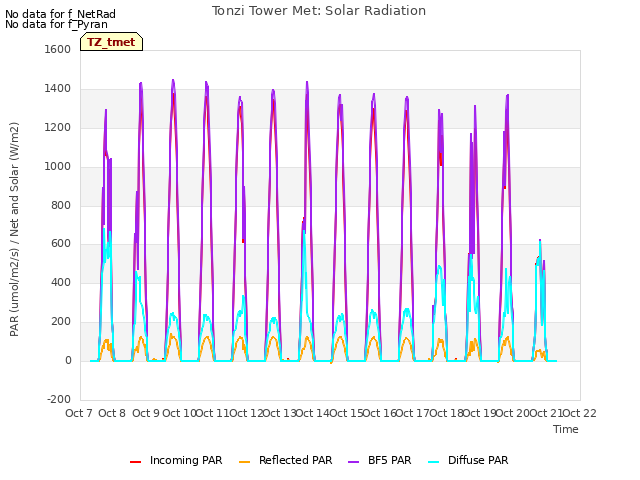This screenshot has width=640, height=480.
Task: Click the 400 y-axis tick label
Action: tap(61, 282)
